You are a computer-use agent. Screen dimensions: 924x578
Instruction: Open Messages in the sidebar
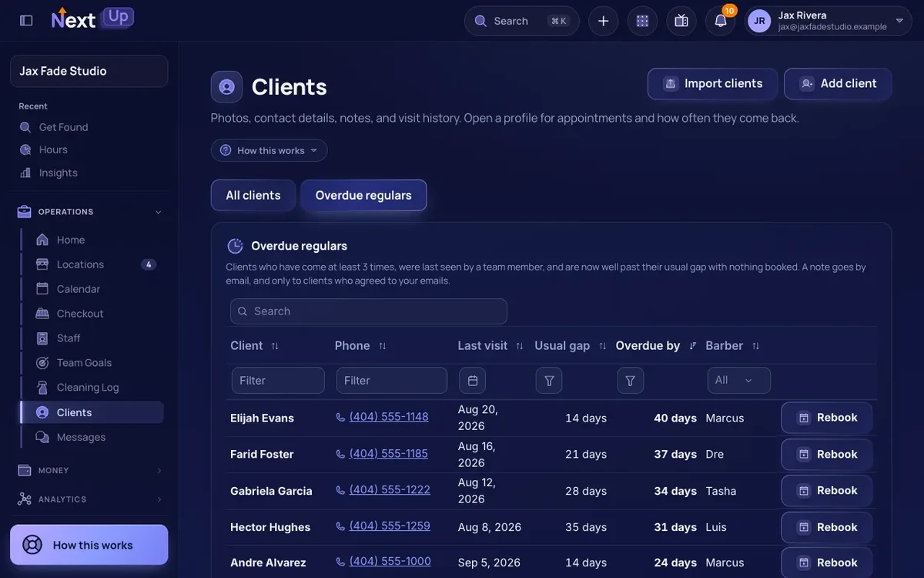pos(92,437)
